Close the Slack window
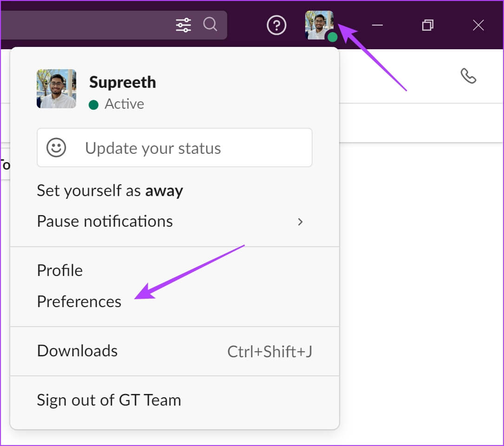 pyautogui.click(x=478, y=25)
